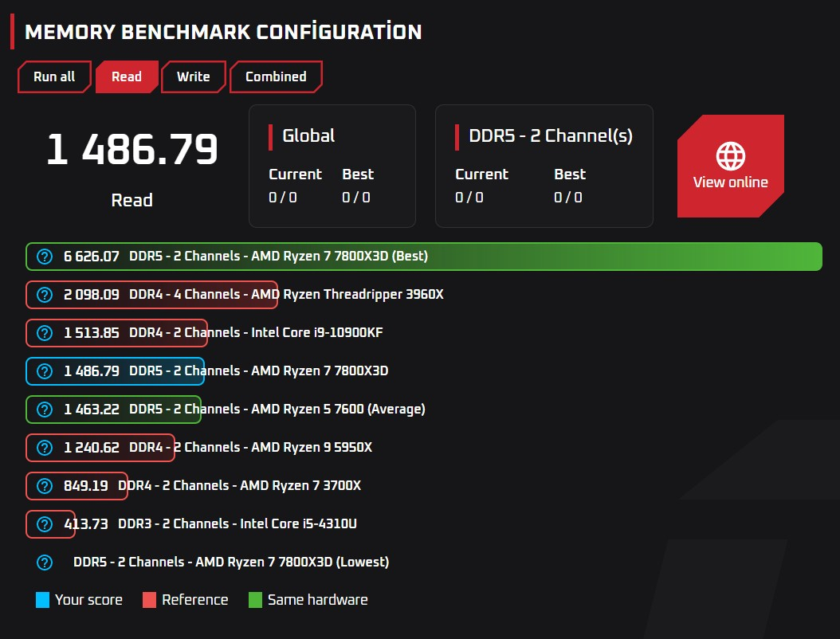Click help icon for 7800X3D Lowest row

point(45,563)
